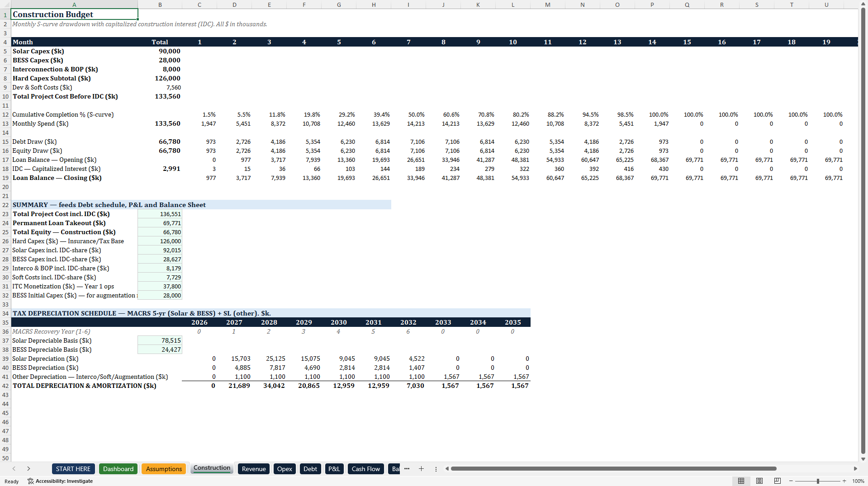Image resolution: width=868 pixels, height=486 pixels.
Task: Open the Cash Flow sheet tab
Action: 366,469
